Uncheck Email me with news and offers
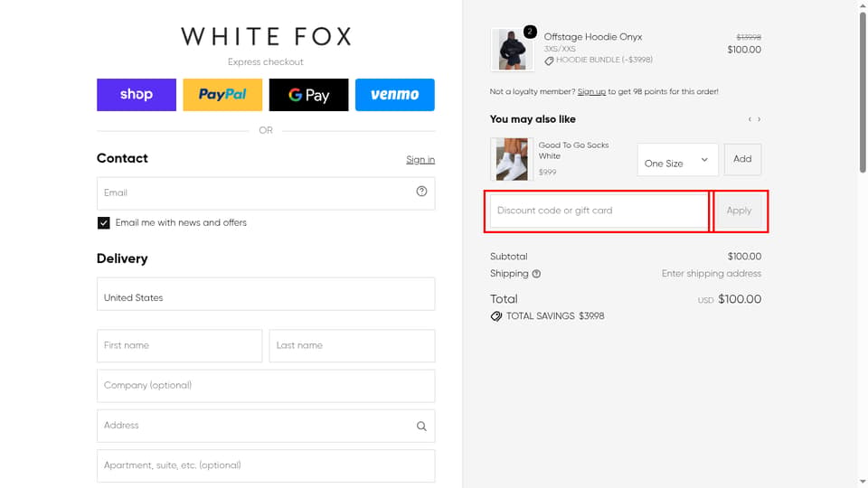868x488 pixels. [x=103, y=223]
